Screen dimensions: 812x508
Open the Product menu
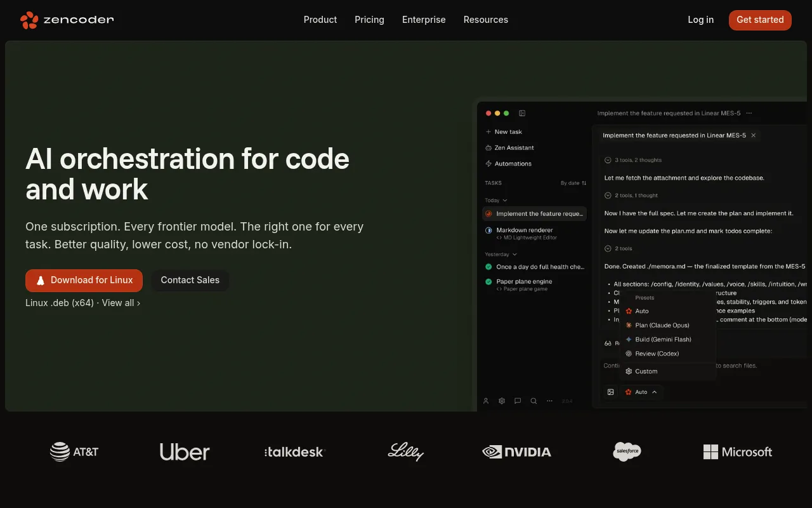coord(320,20)
